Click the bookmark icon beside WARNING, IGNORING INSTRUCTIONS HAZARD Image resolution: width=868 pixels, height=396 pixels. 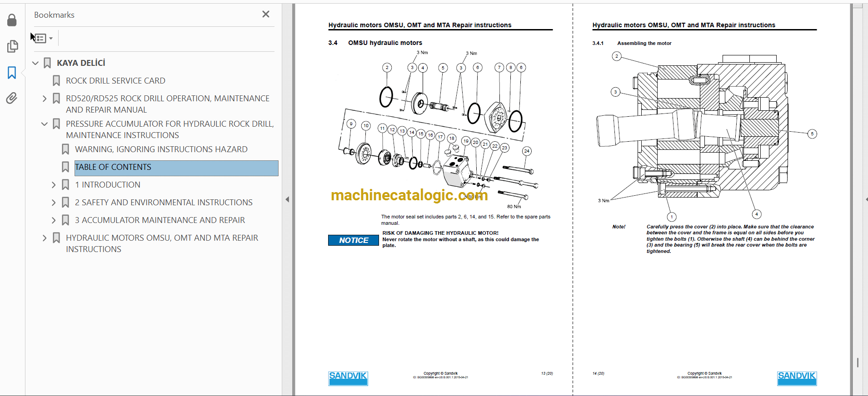[65, 149]
